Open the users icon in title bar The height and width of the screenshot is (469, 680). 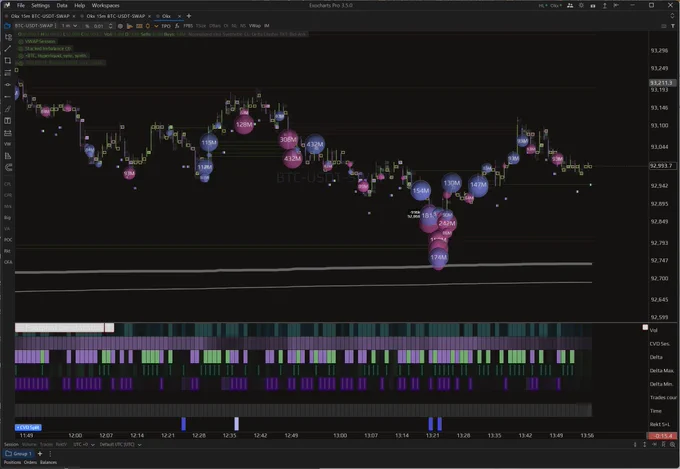tap(570, 6)
